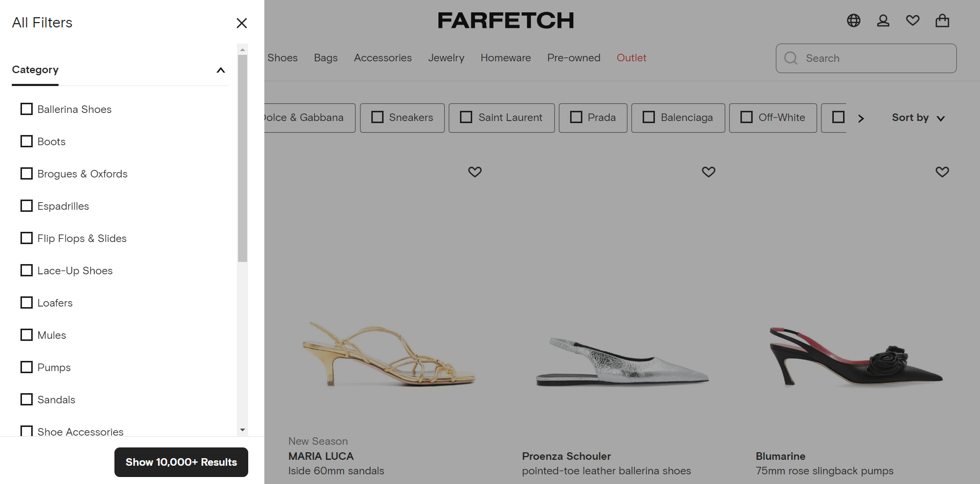
Task: Close the All Filters panel
Action: (242, 23)
